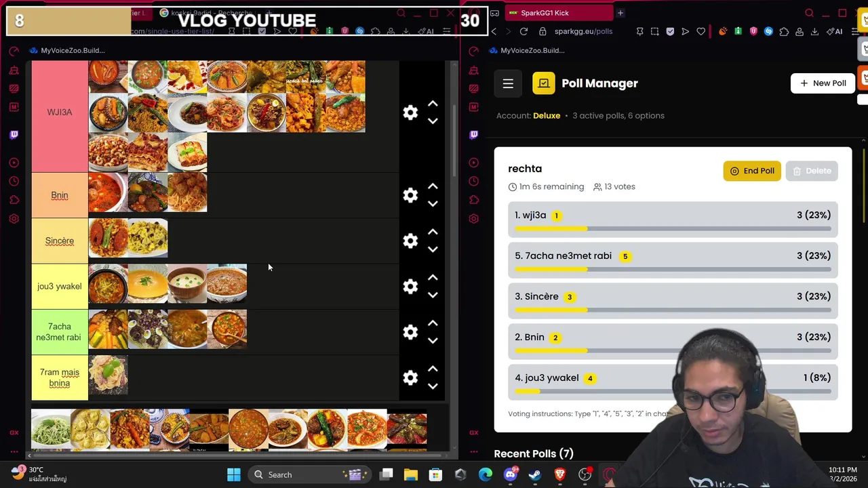Click the Bnin tier label
This screenshot has height=488, width=868.
60,195
